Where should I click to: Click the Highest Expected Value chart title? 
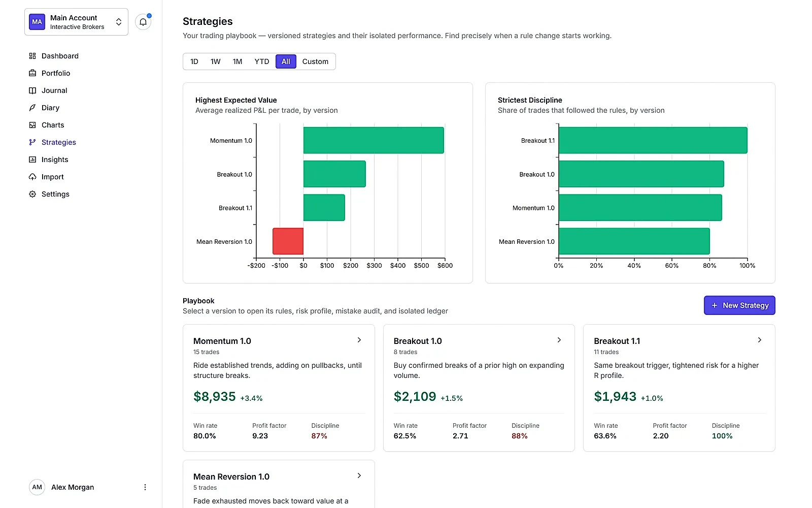[x=236, y=100]
